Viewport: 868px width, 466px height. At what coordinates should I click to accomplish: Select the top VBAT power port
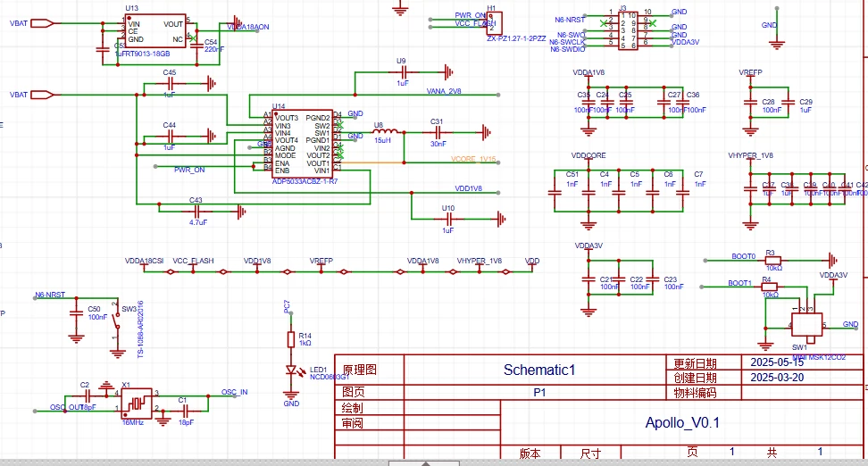coord(42,23)
